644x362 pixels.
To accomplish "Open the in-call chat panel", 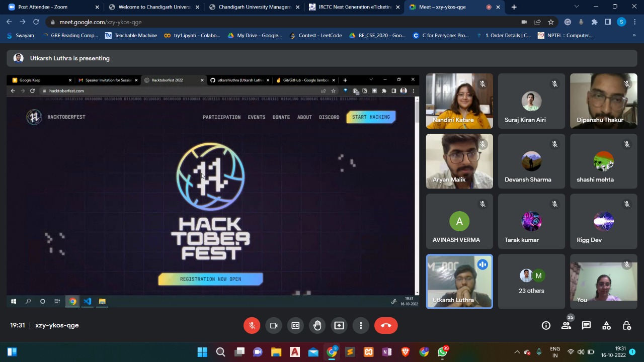I will (586, 325).
